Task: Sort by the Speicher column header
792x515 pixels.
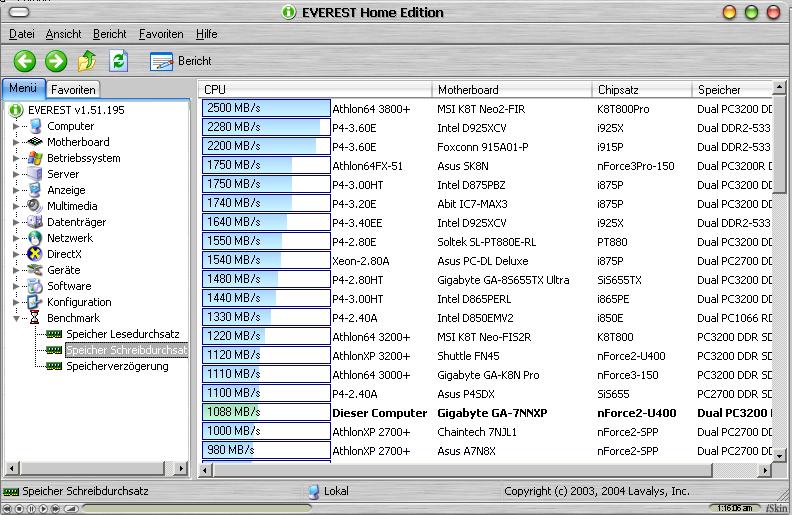Action: pyautogui.click(x=733, y=90)
